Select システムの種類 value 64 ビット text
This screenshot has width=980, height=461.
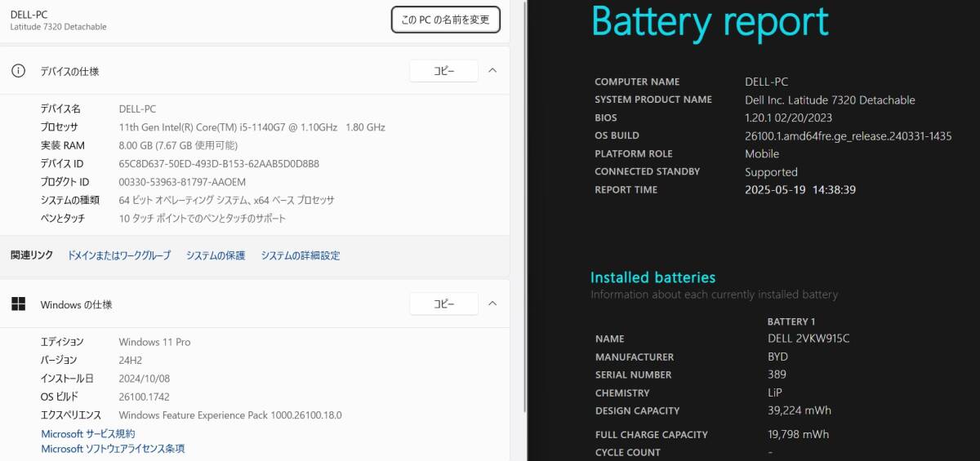pyautogui.click(x=226, y=200)
